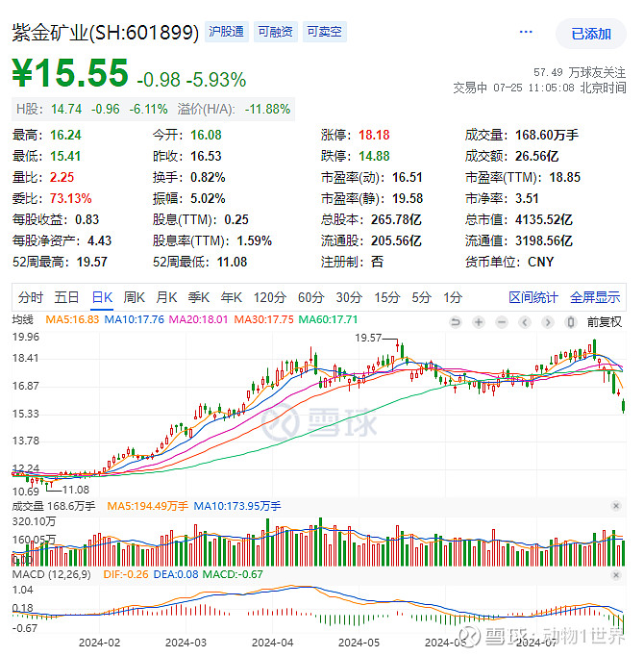Image resolution: width=644 pixels, height=656 pixels.
Task: Click the chart reset (undo) icon
Action: pyautogui.click(x=456, y=322)
